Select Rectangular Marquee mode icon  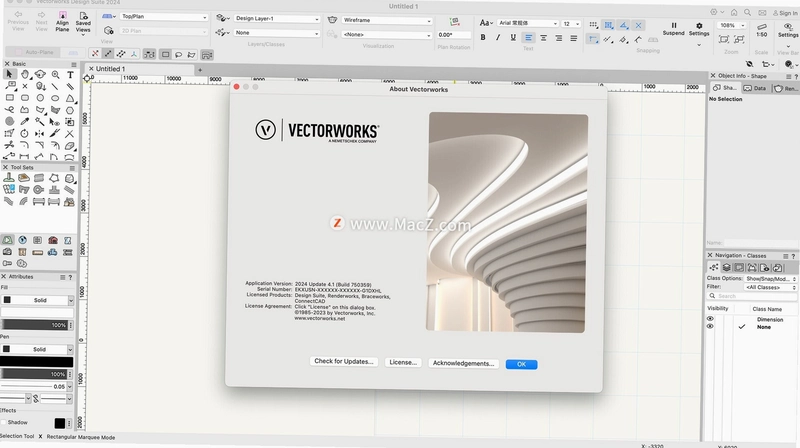pos(165,54)
